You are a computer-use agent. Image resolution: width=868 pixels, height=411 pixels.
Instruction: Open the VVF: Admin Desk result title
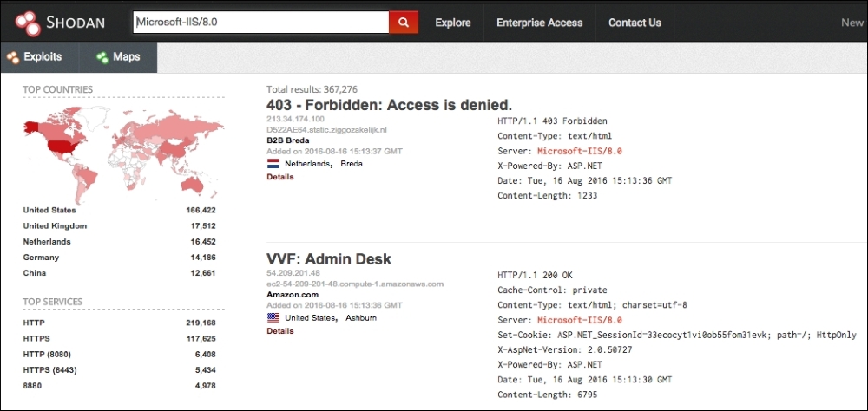[x=329, y=259]
